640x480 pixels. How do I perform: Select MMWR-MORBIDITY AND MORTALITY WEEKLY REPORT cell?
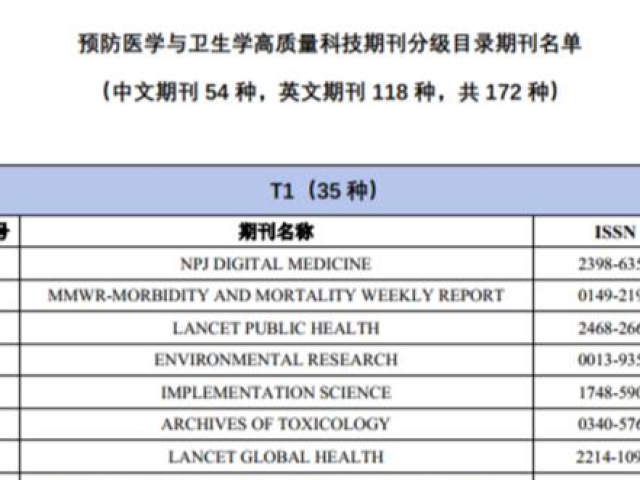click(276, 296)
